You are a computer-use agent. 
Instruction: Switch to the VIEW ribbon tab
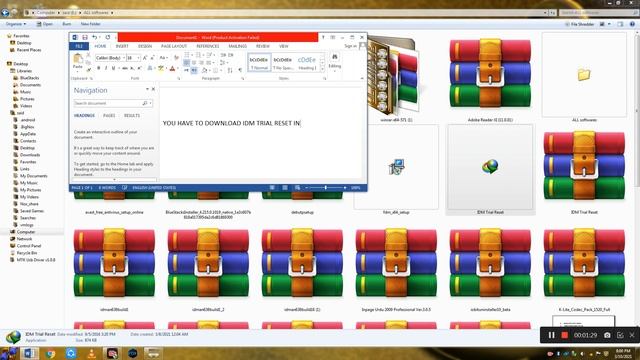point(284,46)
